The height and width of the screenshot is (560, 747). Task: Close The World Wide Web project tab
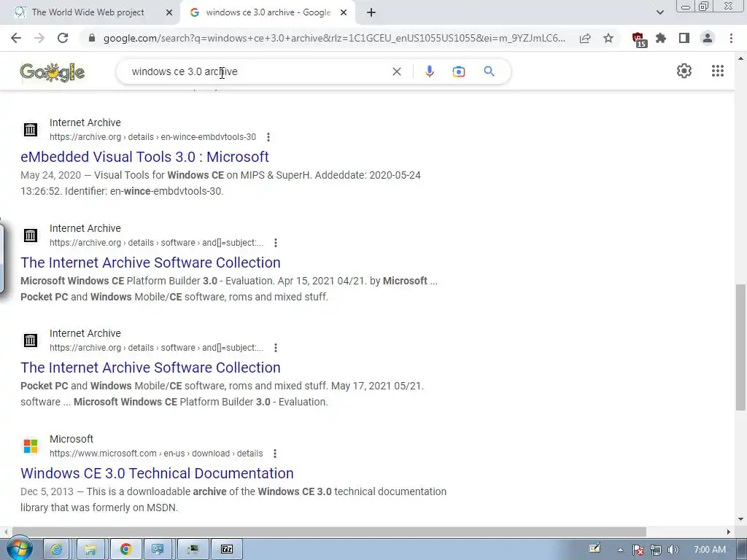169,12
